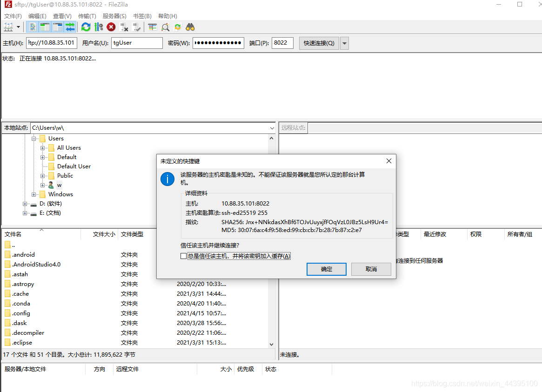Open the 书签(B) menu
This screenshot has height=392, width=542.
142,16
